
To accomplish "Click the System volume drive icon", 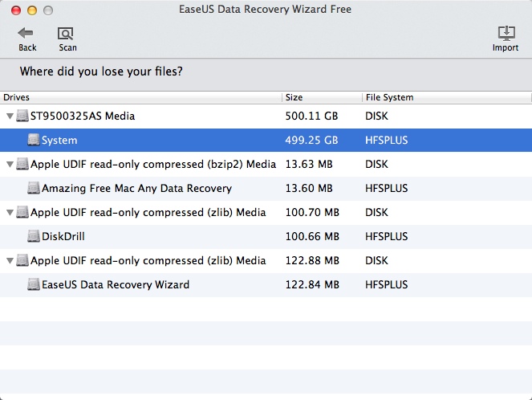I will coord(34,140).
